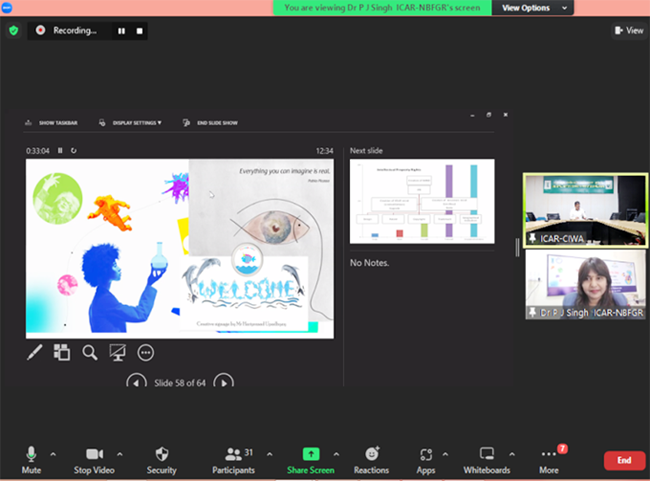Screen dimensions: 650x481
Task: Mute the microphone in Zoom toolbar
Action: coord(31,458)
